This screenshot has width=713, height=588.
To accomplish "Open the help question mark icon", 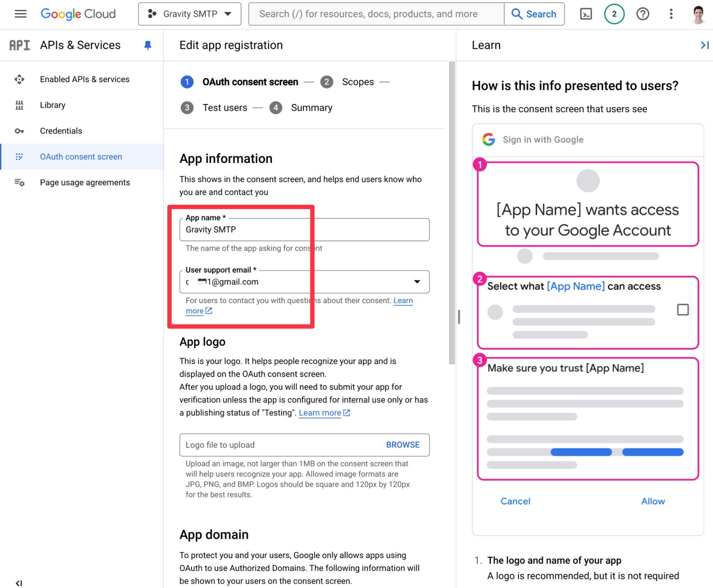I will click(643, 14).
